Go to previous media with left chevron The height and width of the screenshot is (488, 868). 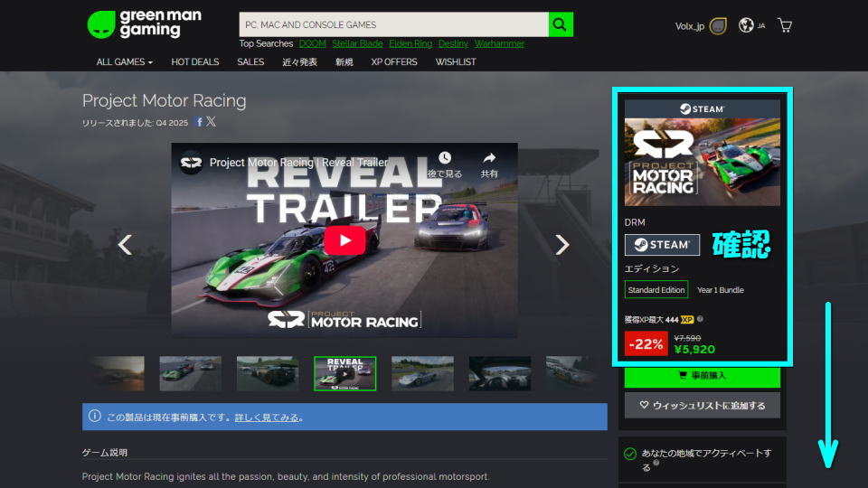[x=125, y=245]
